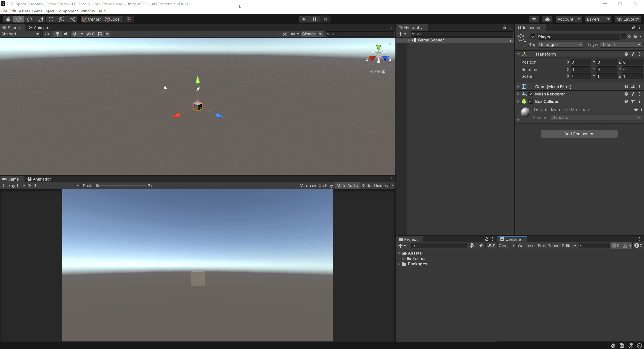Select the Hand tool
The height and width of the screenshot is (349, 644).
[8, 19]
